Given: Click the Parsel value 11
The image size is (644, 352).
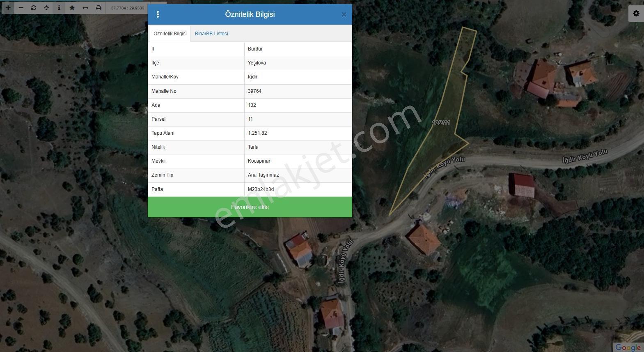Looking at the screenshot, I should (250, 119).
